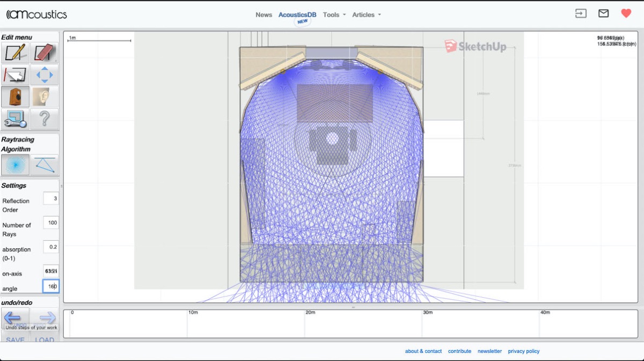
Task: Expand the Tools dropdown menu
Action: coord(334,15)
